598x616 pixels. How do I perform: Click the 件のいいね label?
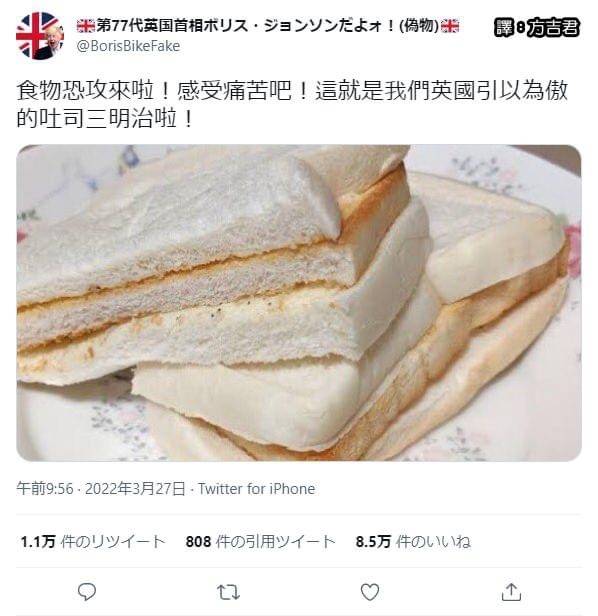[x=433, y=541]
